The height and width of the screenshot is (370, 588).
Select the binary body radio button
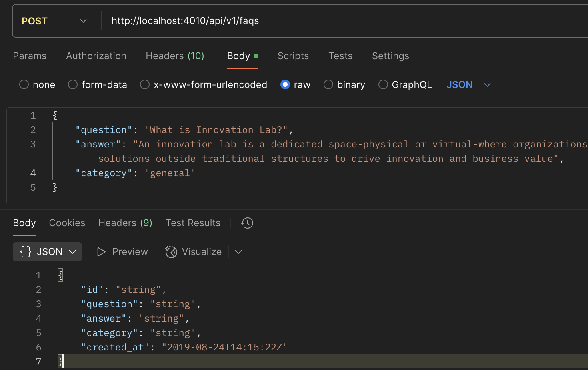[328, 85]
